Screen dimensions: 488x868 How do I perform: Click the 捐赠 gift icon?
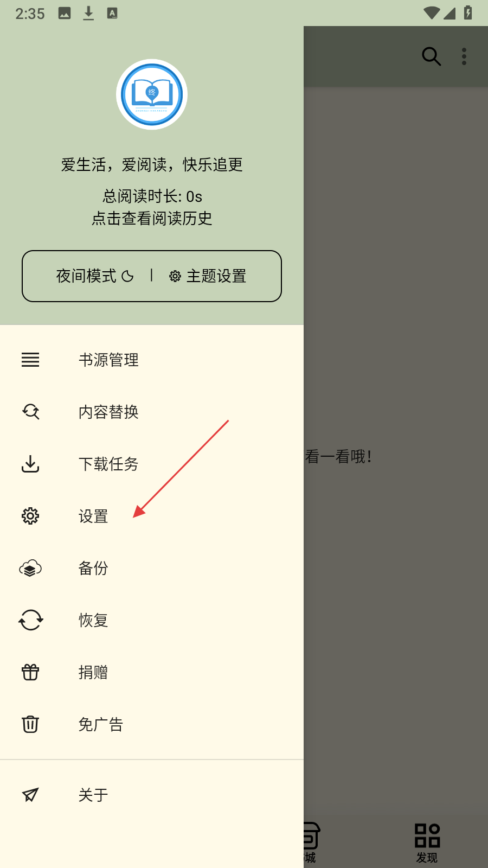[x=30, y=672]
